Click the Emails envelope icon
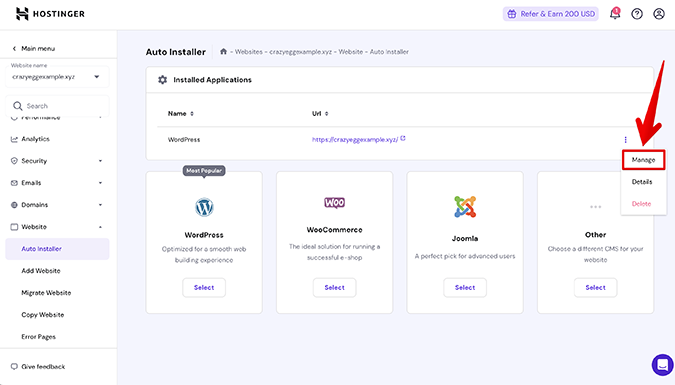675x385 pixels. pyautogui.click(x=14, y=183)
